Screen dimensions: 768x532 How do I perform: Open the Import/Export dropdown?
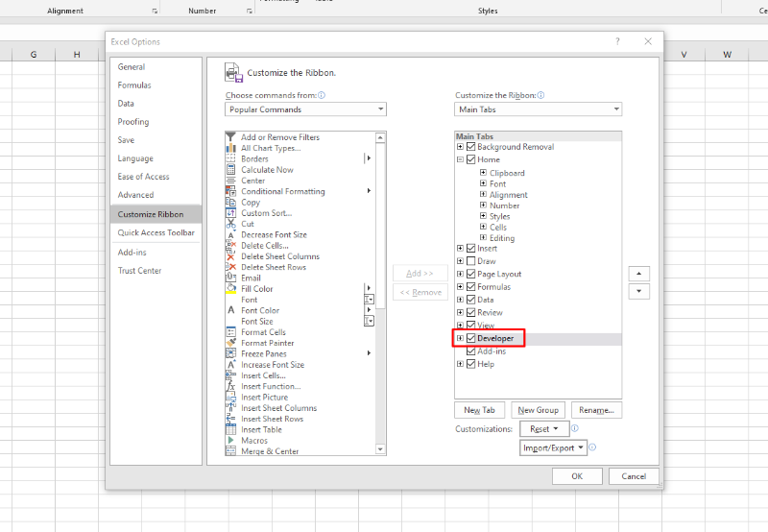pyautogui.click(x=553, y=447)
